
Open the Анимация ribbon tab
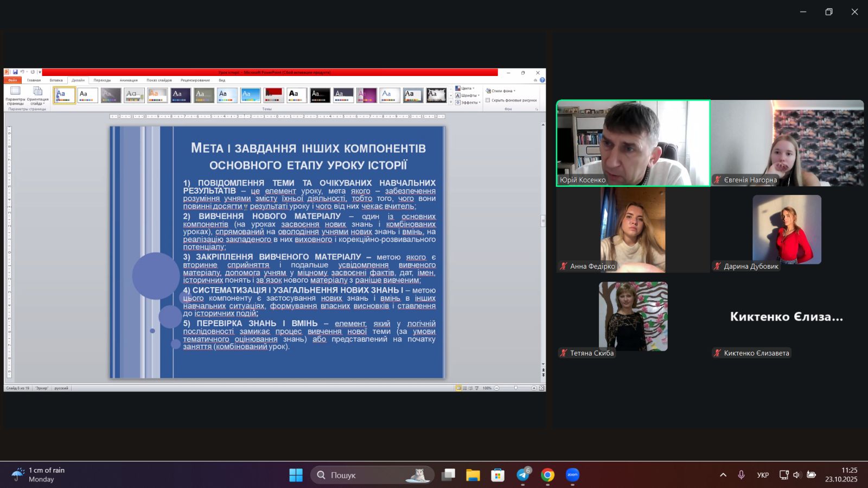(x=129, y=80)
